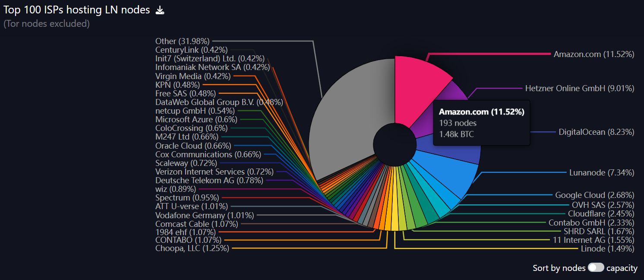Click the Cloudflare (2.45%) label
Image resolution: width=644 pixels, height=280 pixels.
pyautogui.click(x=601, y=213)
